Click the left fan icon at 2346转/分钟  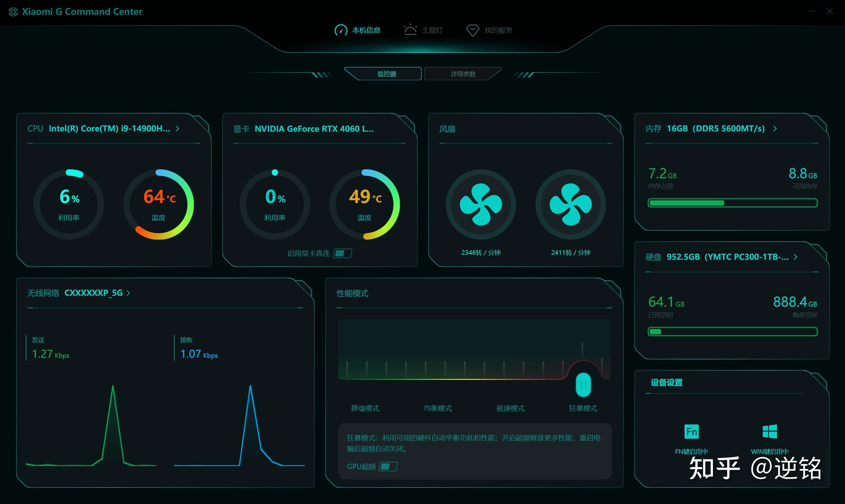[x=481, y=204]
